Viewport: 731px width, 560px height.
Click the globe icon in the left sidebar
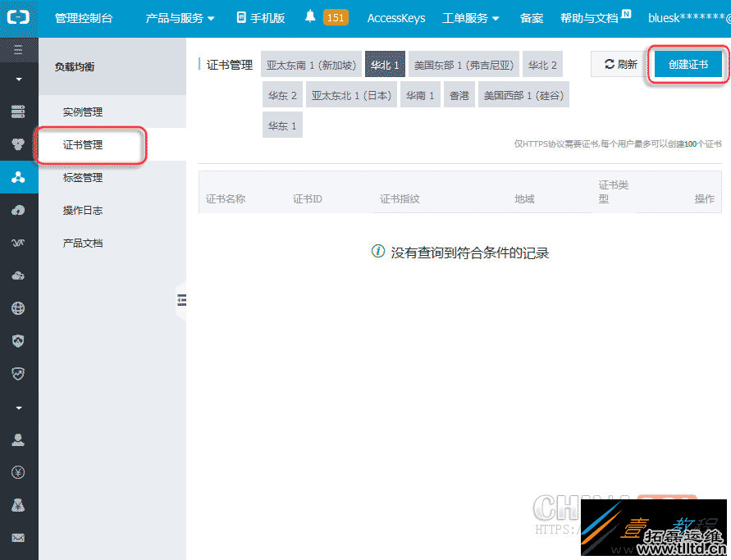[x=18, y=308]
